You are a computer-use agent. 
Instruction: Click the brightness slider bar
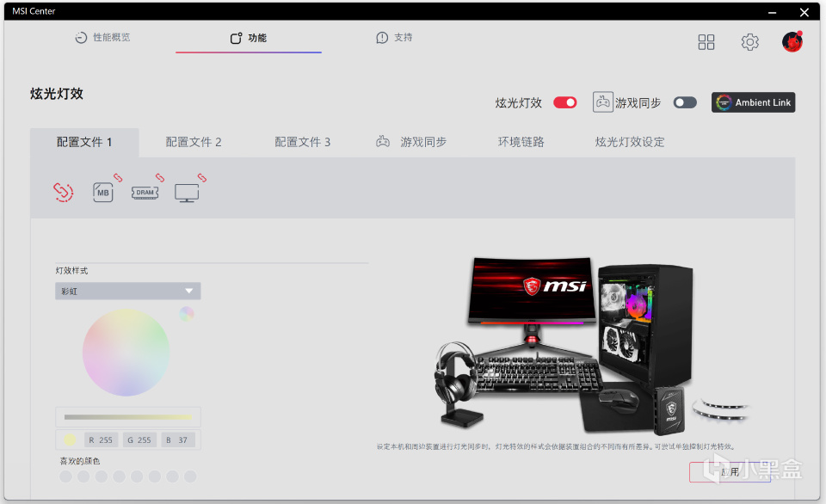tap(128, 417)
